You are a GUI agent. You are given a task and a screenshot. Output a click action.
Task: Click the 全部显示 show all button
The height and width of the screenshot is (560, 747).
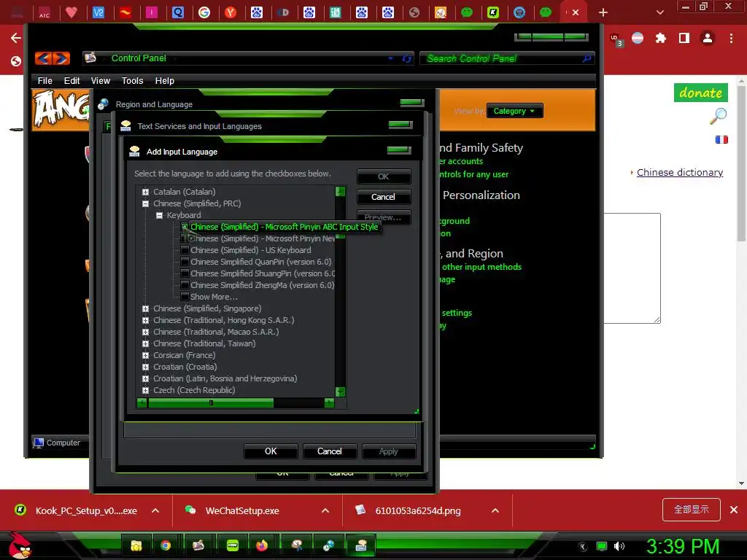[x=692, y=510]
